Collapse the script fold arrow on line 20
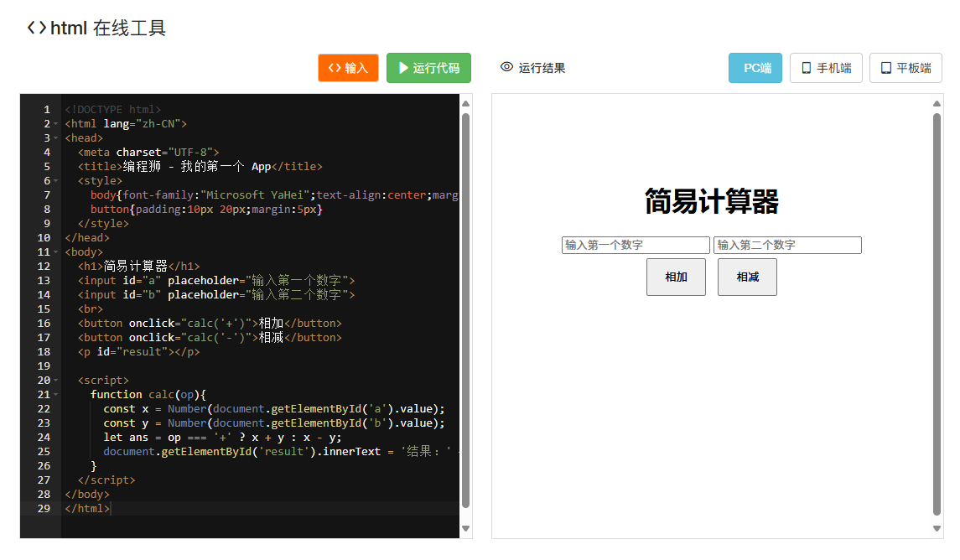Viewport: 960px width, 560px height. pyautogui.click(x=55, y=381)
